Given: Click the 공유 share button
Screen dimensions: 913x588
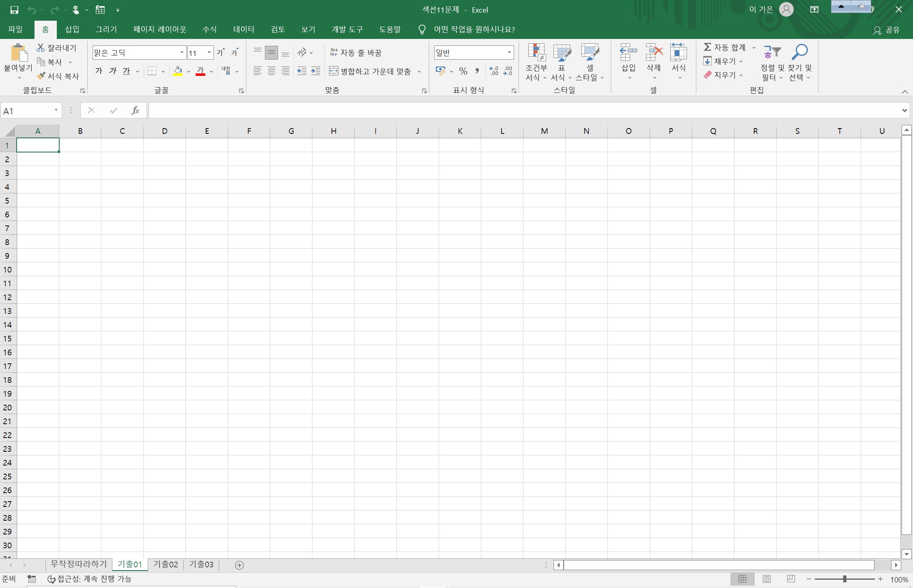Looking at the screenshot, I should tap(887, 30).
